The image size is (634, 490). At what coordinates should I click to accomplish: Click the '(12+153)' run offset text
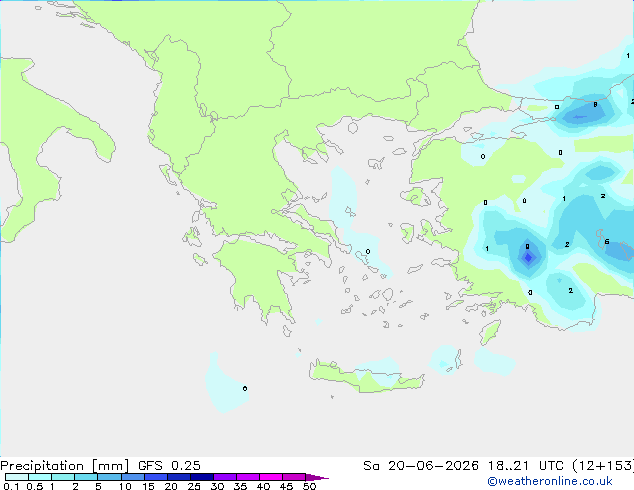[603, 466]
